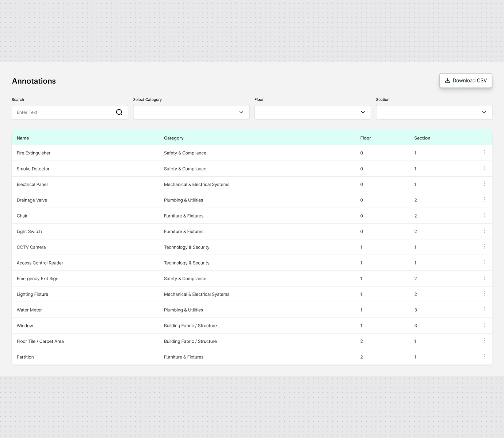Expand the Section filter dropdown

click(434, 112)
